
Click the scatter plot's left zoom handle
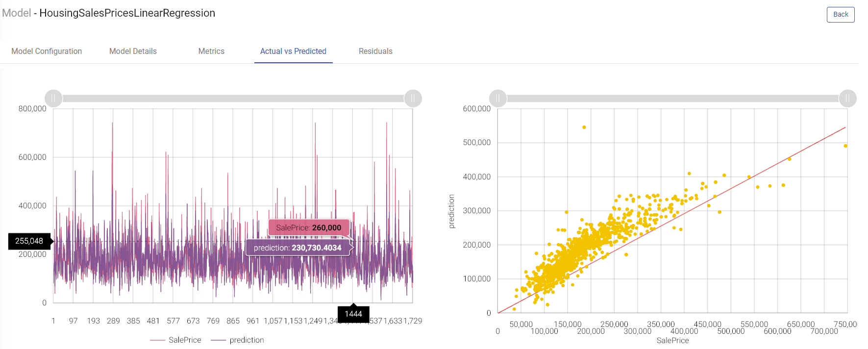[x=498, y=98]
